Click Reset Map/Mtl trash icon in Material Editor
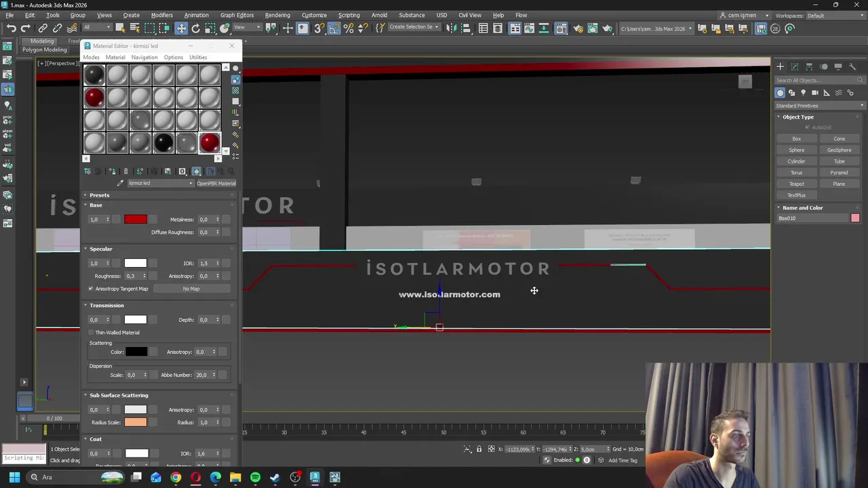868x488 pixels. tap(125, 171)
